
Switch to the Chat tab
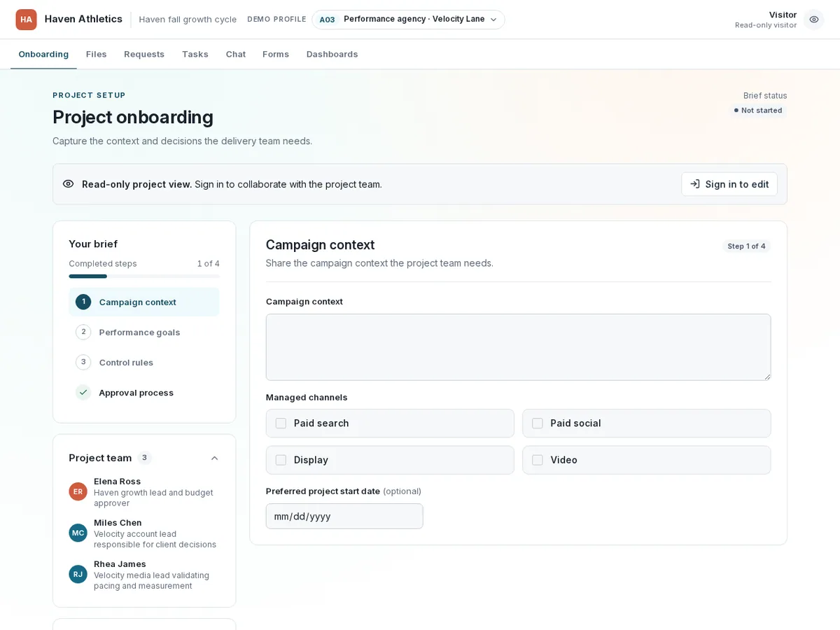(236, 54)
